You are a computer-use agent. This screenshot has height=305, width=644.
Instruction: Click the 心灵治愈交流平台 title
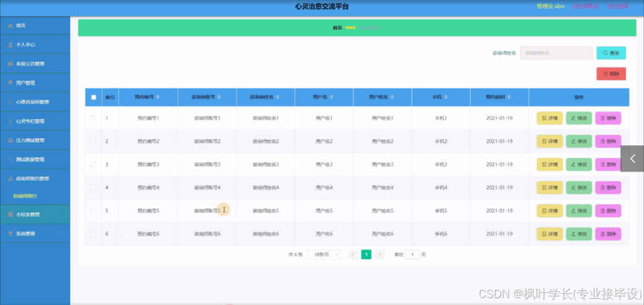click(322, 7)
